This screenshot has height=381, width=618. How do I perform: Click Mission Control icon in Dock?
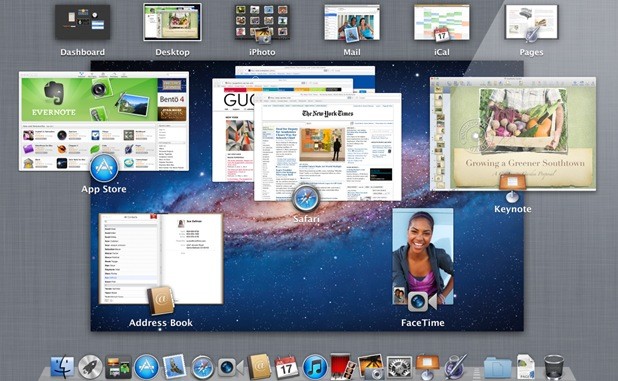coord(118,367)
